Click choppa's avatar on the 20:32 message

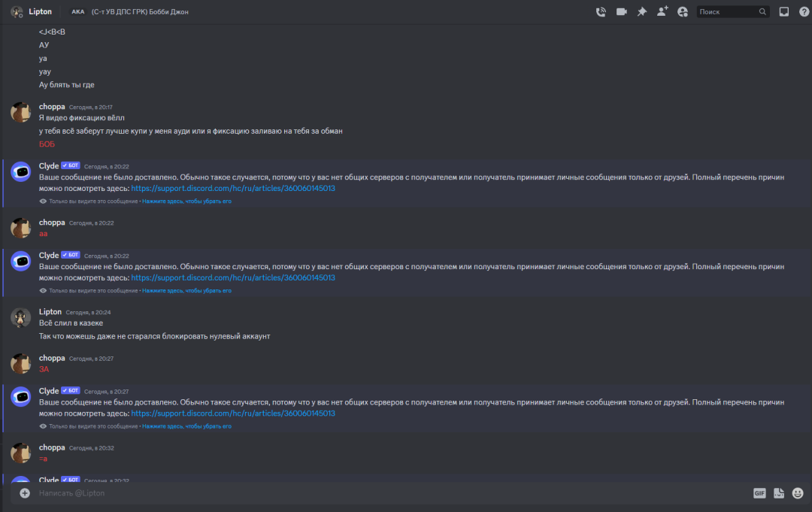tap(21, 453)
